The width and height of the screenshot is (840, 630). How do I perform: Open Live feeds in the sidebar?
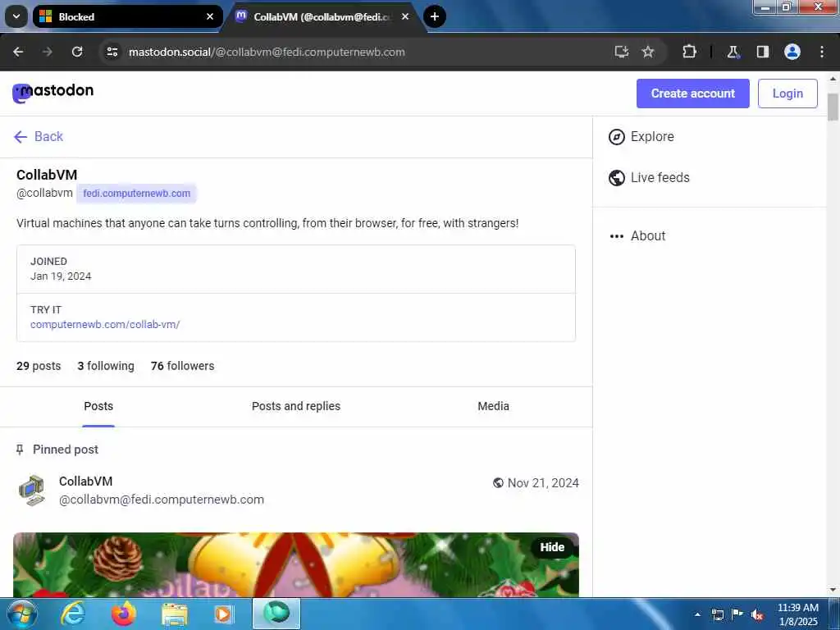coord(649,177)
